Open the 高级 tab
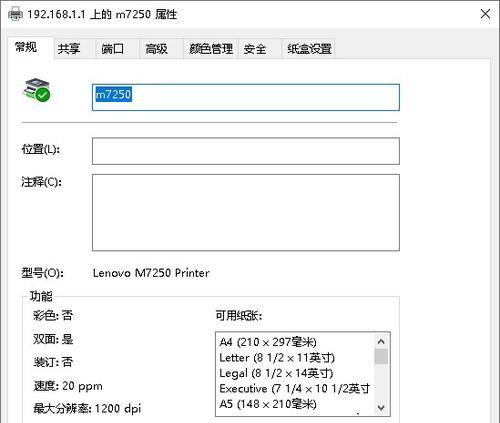The image size is (500, 423). coord(156,49)
